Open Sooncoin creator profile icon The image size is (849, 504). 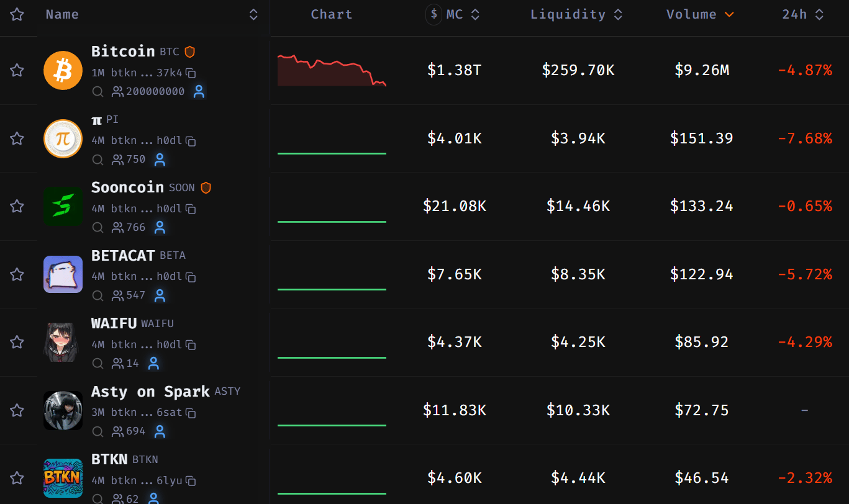[160, 228]
